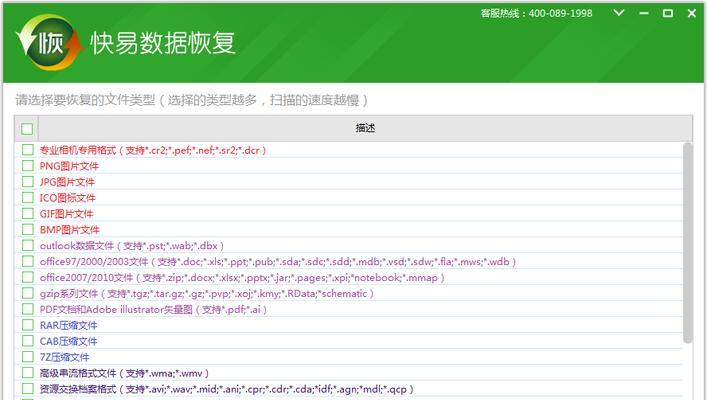Choose the 资源交换档案格式 row text
This screenshot has width=707, height=400.
point(226,389)
